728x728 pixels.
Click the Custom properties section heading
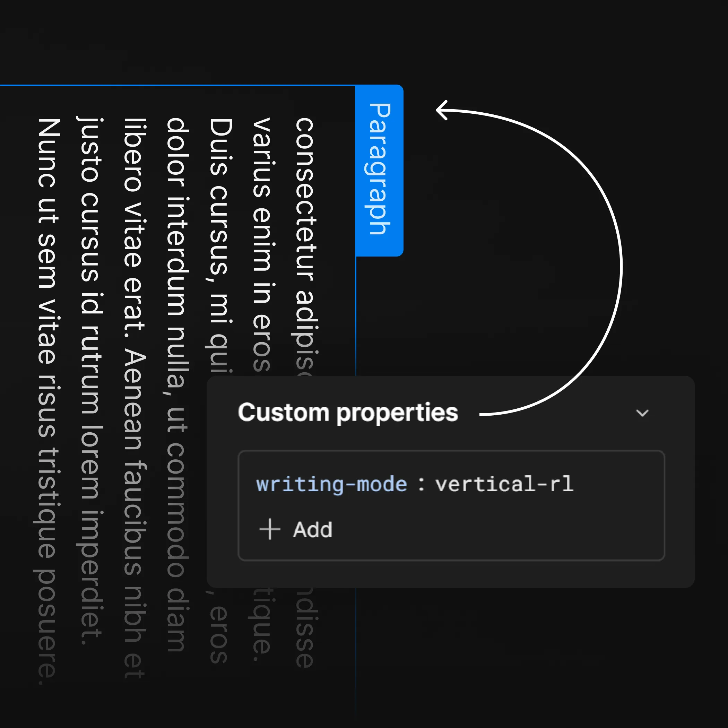pos(348,413)
